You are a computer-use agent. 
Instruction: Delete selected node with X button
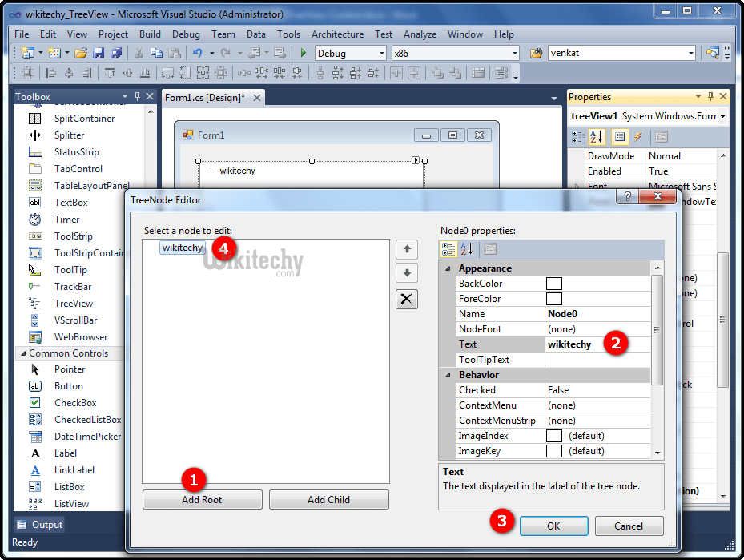[x=407, y=299]
